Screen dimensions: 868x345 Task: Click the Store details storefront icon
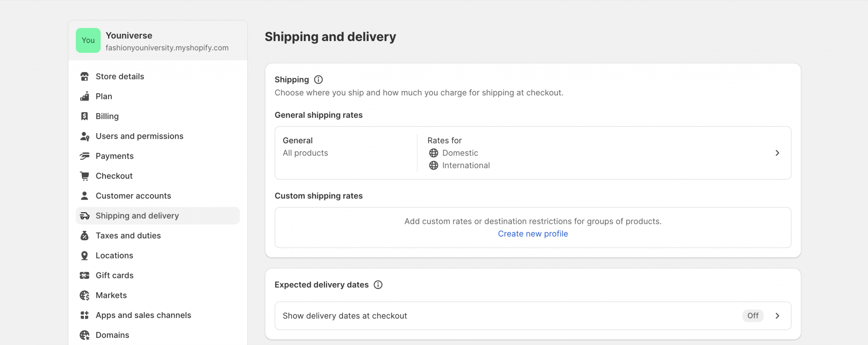(x=85, y=77)
